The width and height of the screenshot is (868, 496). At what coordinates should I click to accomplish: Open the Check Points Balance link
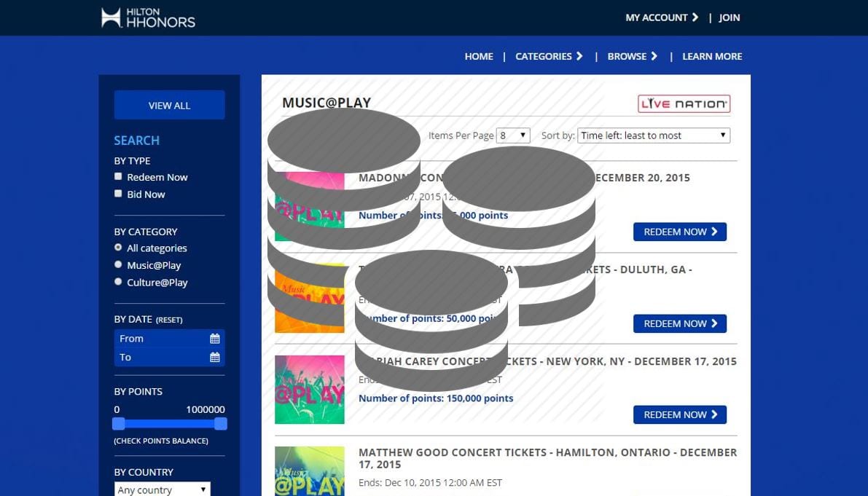point(161,441)
